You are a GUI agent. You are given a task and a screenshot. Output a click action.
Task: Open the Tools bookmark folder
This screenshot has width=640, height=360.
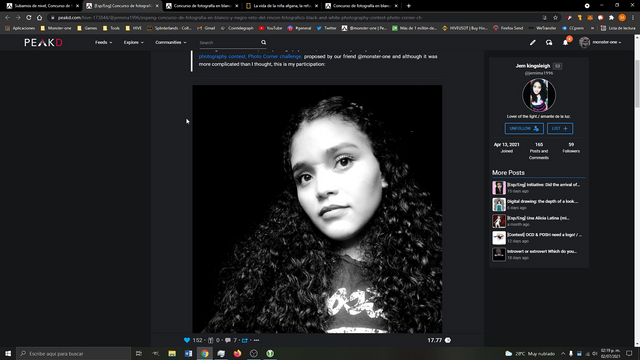111,28
